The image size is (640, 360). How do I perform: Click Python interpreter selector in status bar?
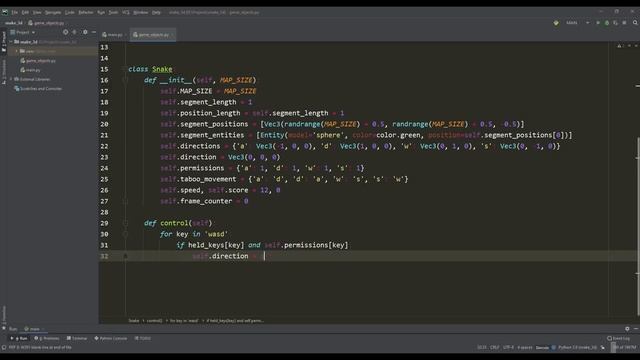[x=577, y=348]
